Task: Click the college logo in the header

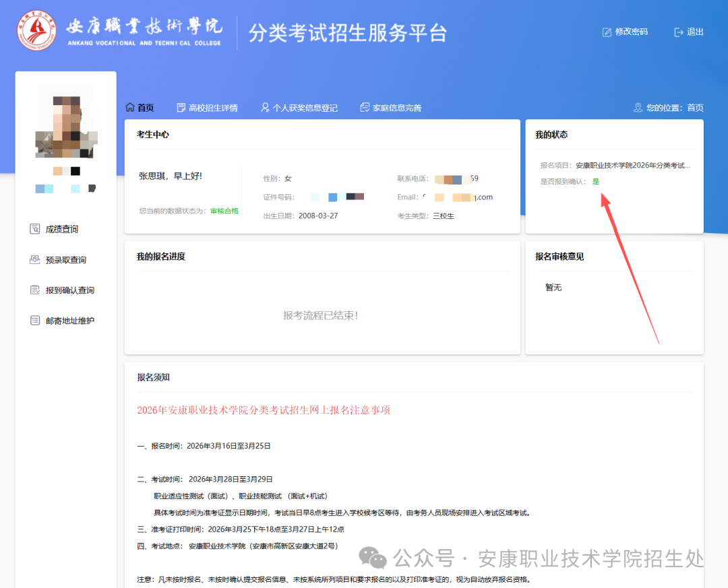Action: coord(38,32)
